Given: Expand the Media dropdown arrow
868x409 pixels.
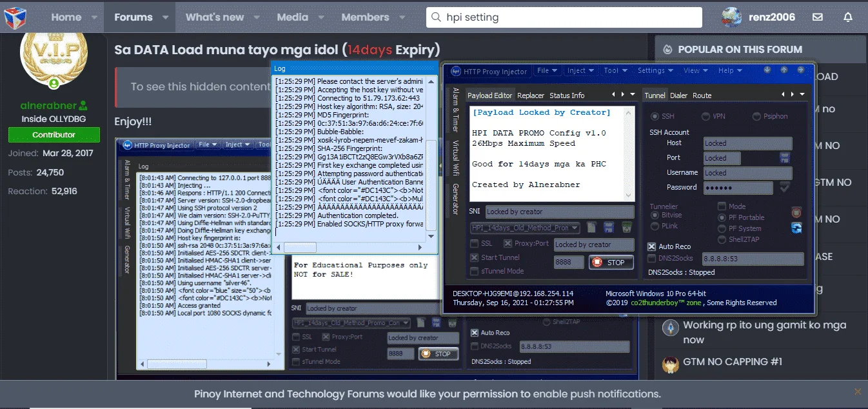Looking at the screenshot, I should coord(320,17).
